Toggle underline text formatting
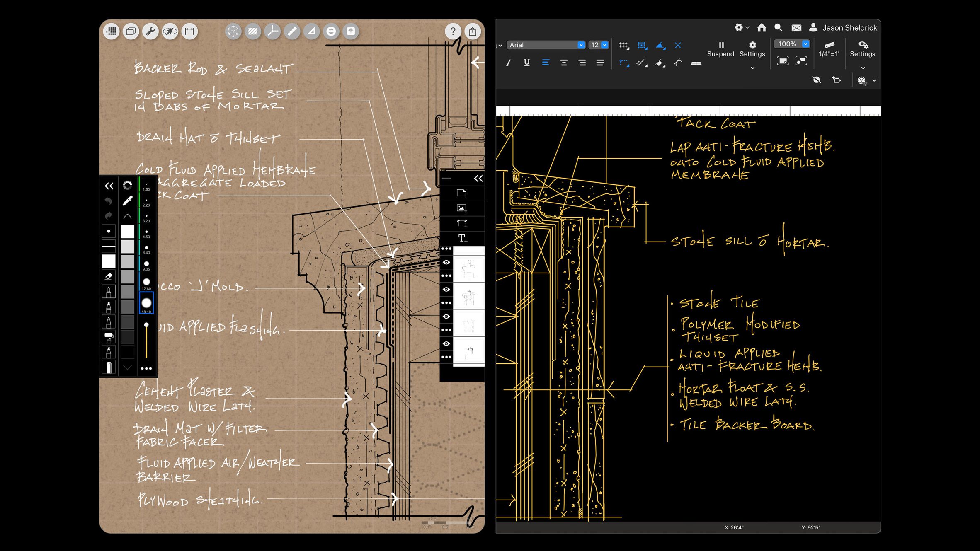980x551 pixels. [x=526, y=63]
